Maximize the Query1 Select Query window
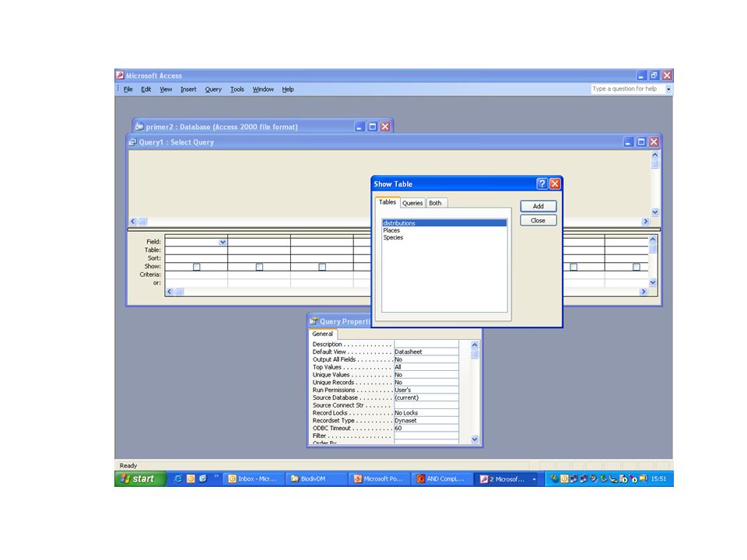747x560 pixels. point(641,142)
